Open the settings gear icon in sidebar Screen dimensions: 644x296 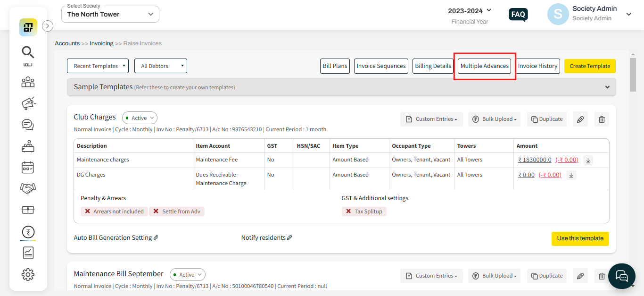point(28,274)
